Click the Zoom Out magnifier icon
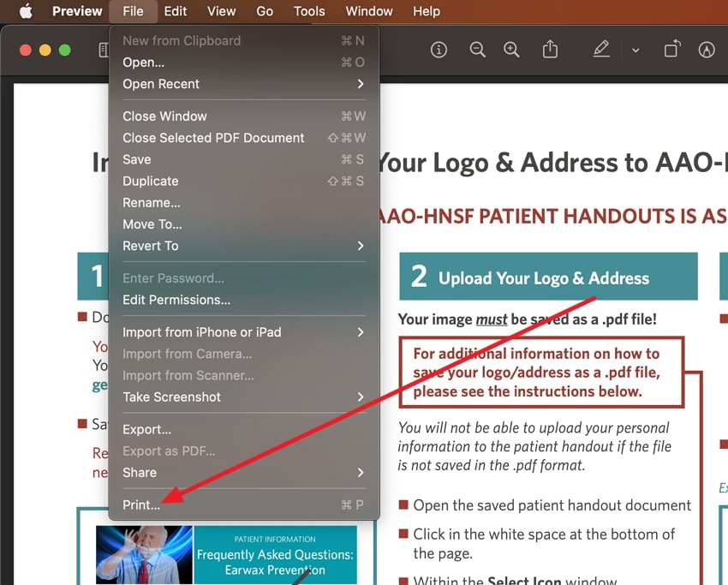This screenshot has height=585, width=728. coord(477,49)
